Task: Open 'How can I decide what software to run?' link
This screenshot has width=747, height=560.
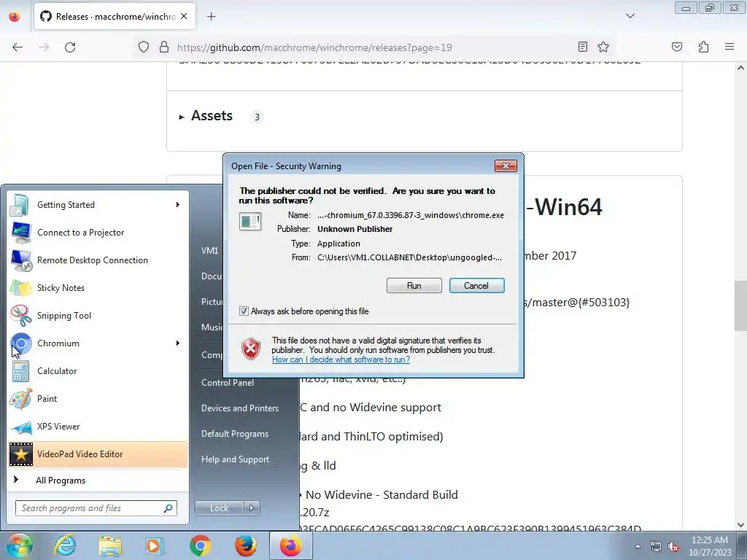Action: (x=341, y=359)
